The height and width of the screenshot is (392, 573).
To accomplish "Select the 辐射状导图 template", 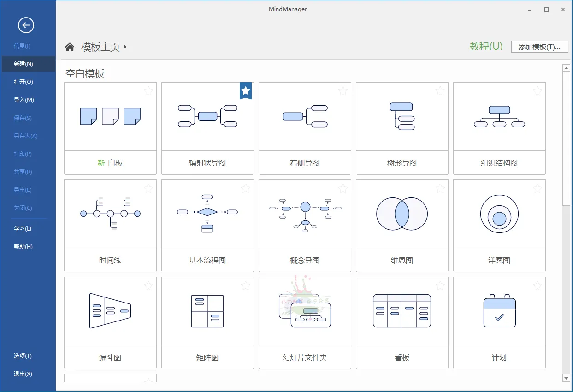I will click(207, 116).
